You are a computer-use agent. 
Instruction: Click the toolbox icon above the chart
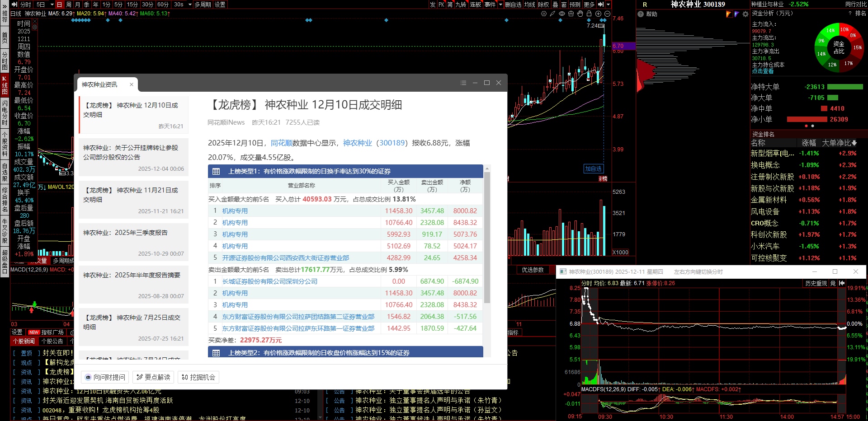point(571,14)
